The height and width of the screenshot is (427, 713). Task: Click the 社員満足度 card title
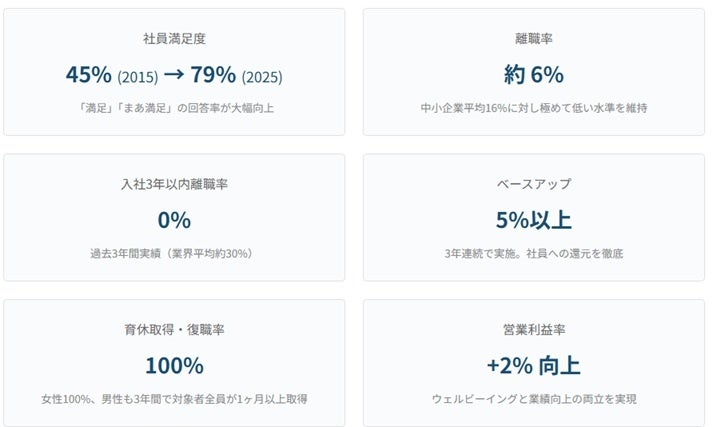(x=174, y=39)
